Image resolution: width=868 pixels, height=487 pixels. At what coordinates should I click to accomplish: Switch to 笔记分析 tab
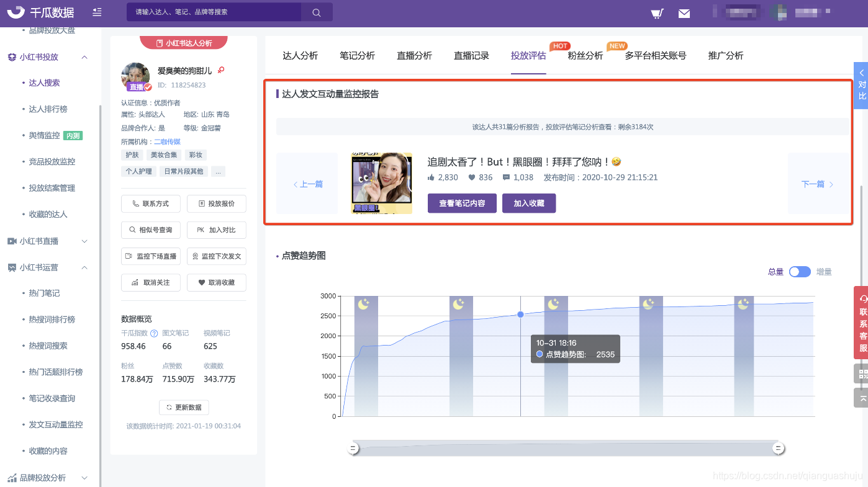point(357,56)
